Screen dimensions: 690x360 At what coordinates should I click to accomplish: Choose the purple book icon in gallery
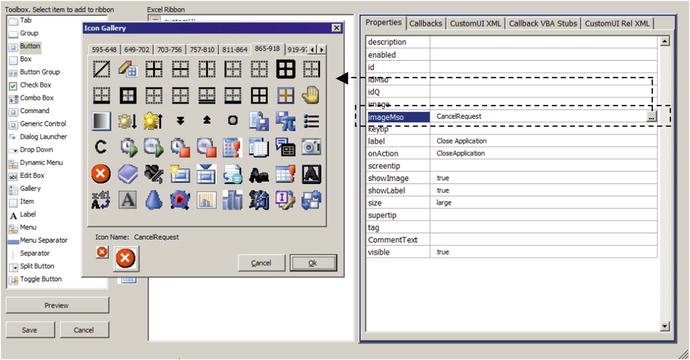[x=128, y=174]
